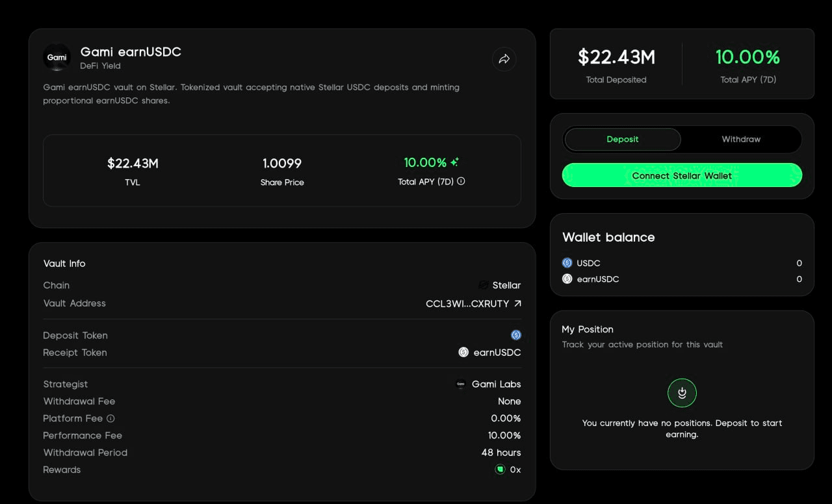Click the info icon next to Platform Fee
Viewport: 832px width, 504px height.
pyautogui.click(x=110, y=418)
